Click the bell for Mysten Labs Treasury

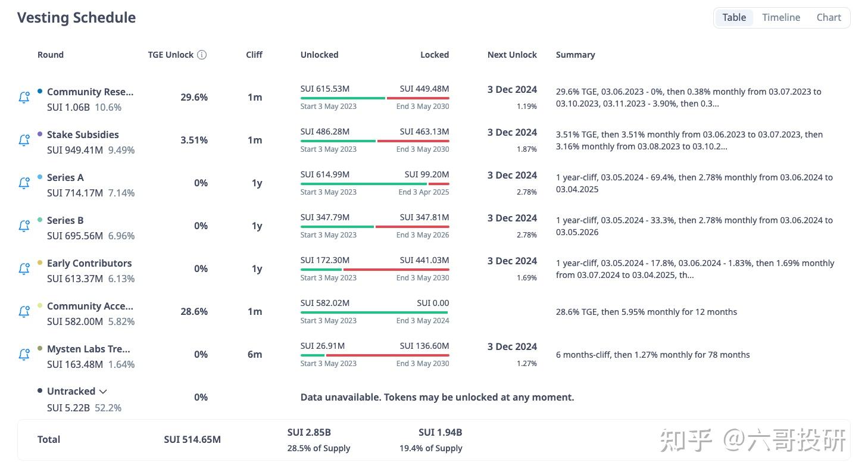coord(24,355)
